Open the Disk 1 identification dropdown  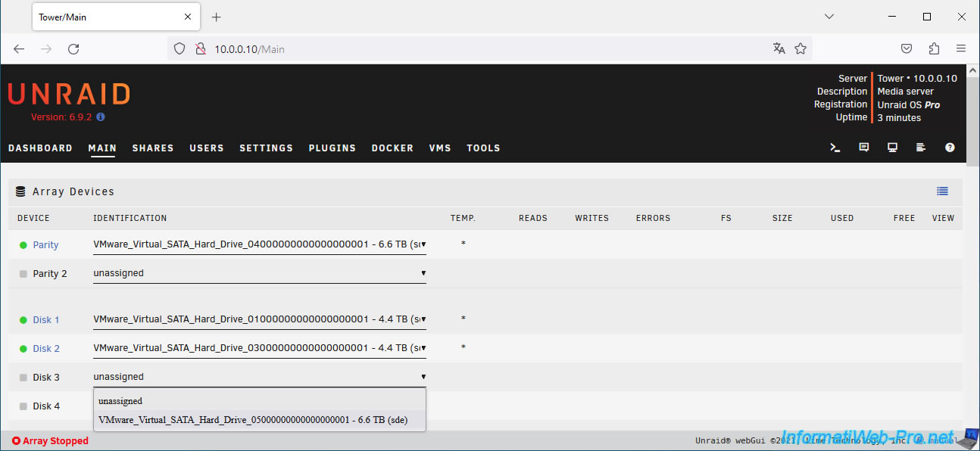pyautogui.click(x=259, y=319)
